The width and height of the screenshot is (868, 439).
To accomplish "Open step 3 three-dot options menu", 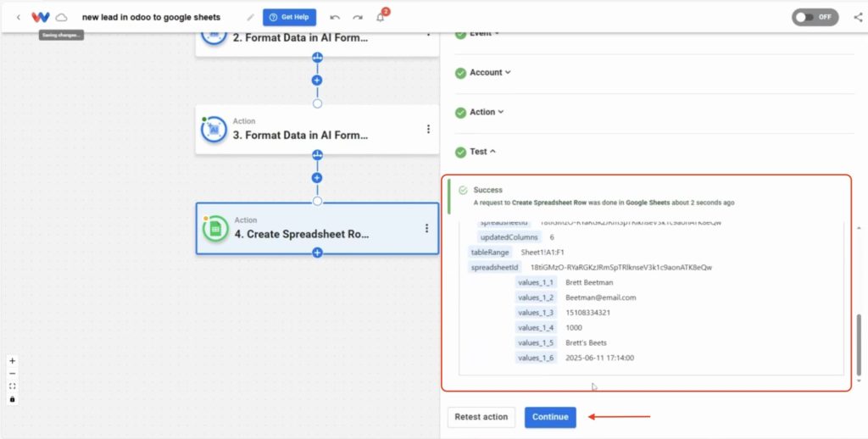I will (428, 129).
